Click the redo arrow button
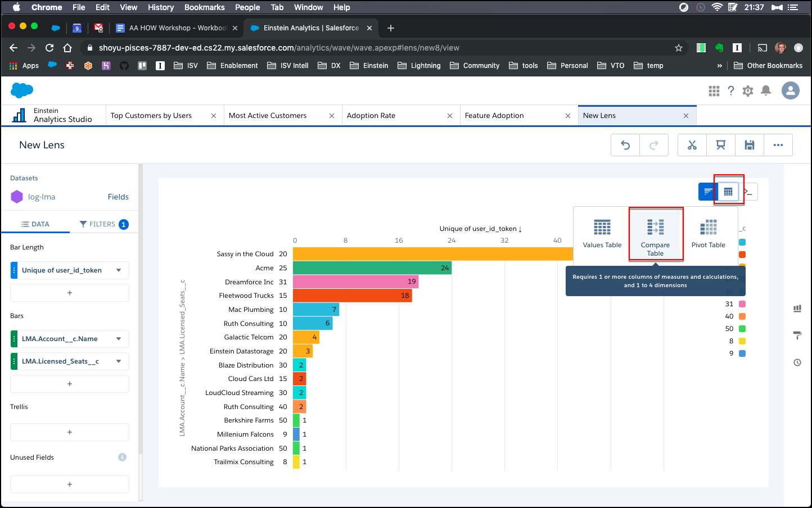 654,145
